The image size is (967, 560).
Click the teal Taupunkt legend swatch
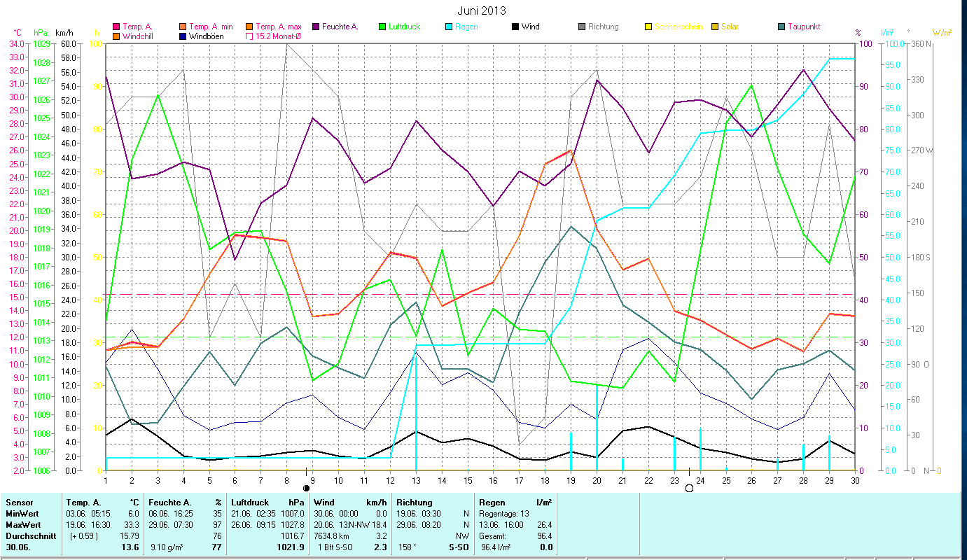point(781,27)
